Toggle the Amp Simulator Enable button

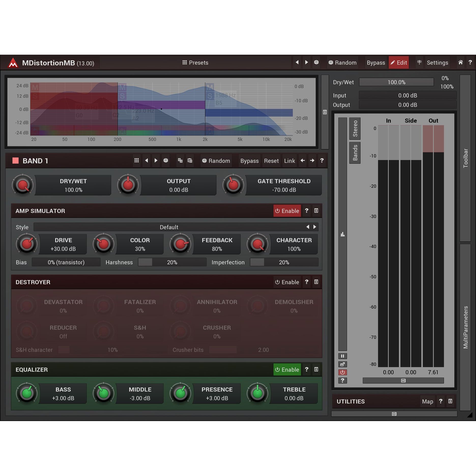287,211
